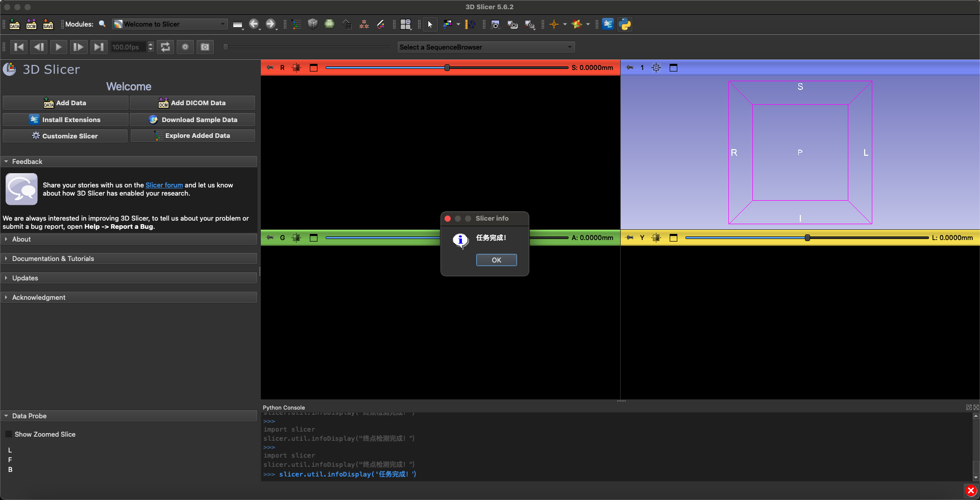980x500 pixels.
Task: Enable Show Zoomed Slice checkbox
Action: point(9,434)
